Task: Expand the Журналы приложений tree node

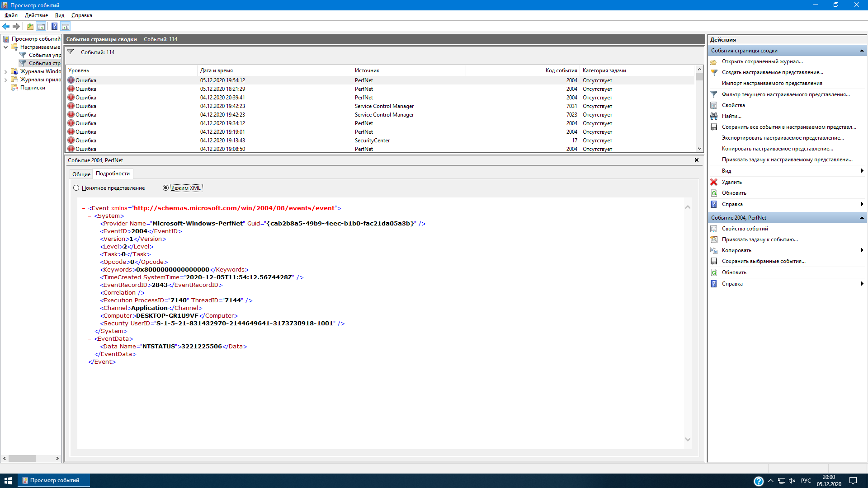Action: [5, 80]
